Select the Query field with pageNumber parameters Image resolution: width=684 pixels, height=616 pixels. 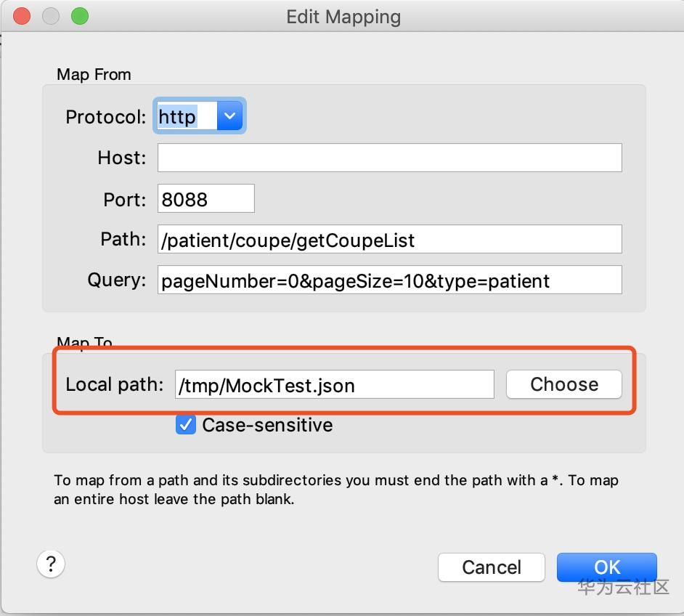click(389, 280)
